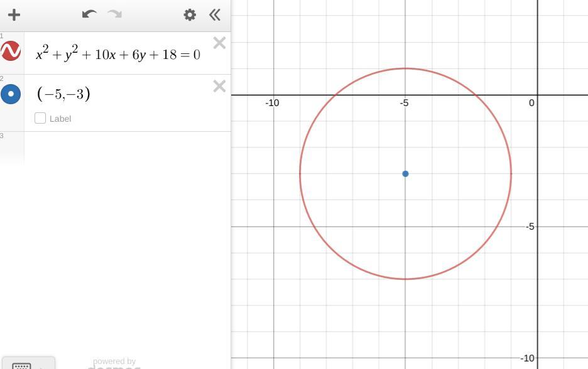Click the grayed Redo arrow
The width and height of the screenshot is (588, 369).
coord(115,14)
